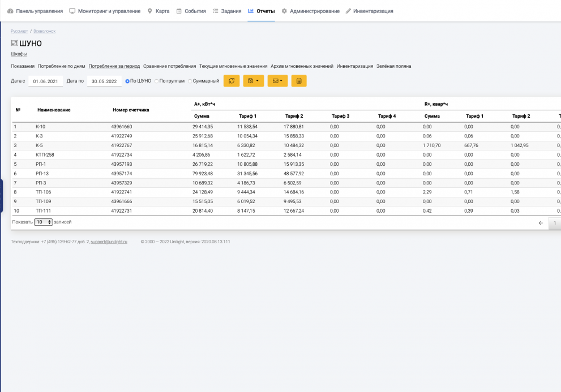Select the Суммарный radio button

(190, 81)
